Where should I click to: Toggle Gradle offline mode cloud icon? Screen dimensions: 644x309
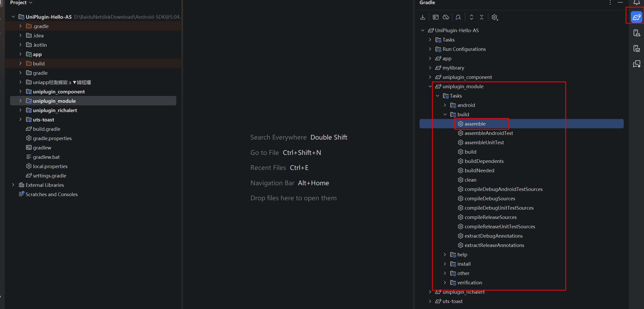(x=446, y=17)
